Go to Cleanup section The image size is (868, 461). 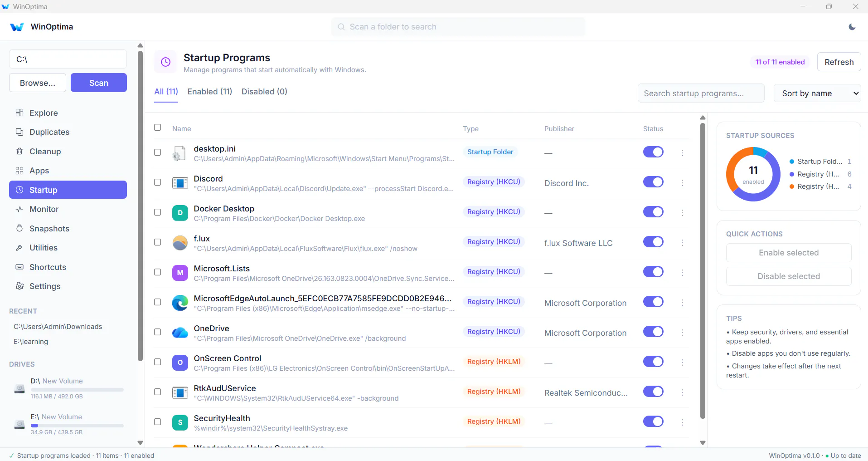(x=68, y=152)
